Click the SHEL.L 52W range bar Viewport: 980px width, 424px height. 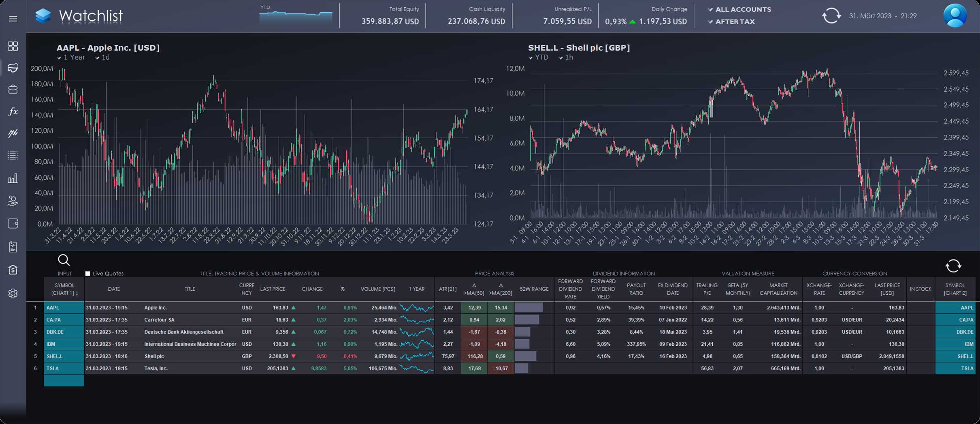(x=525, y=356)
